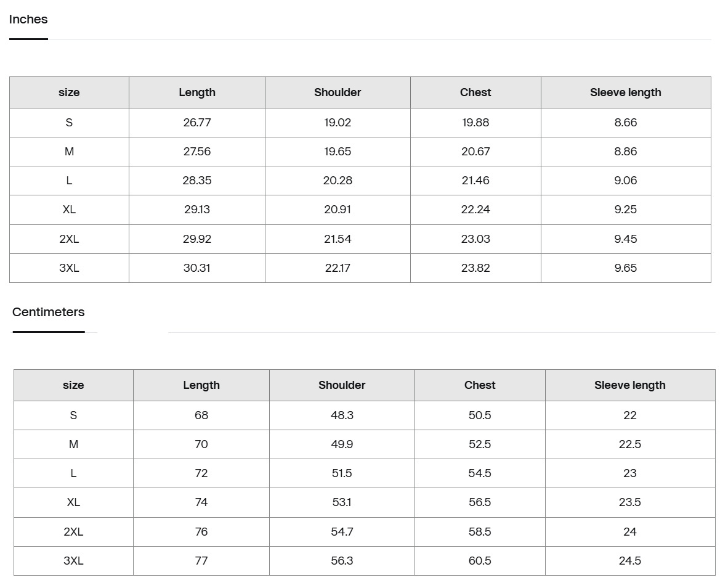Select the Centimeters tab
Screen dimensions: 728x580
[48, 312]
